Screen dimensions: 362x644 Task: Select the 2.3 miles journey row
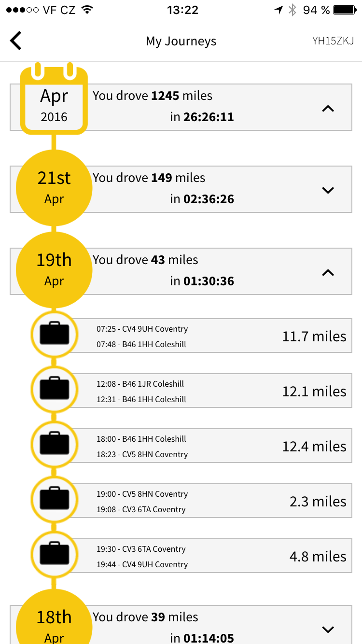pos(217,502)
